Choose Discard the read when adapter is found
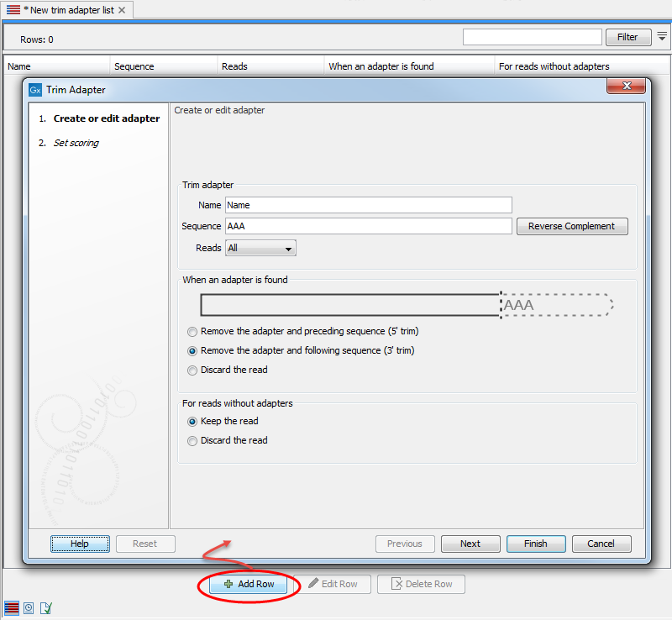672x620 pixels. [193, 370]
